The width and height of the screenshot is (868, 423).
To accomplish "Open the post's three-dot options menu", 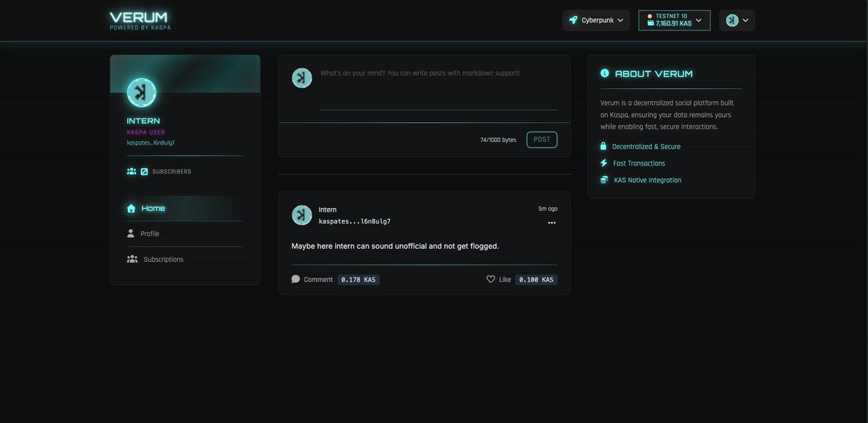I will pos(552,223).
